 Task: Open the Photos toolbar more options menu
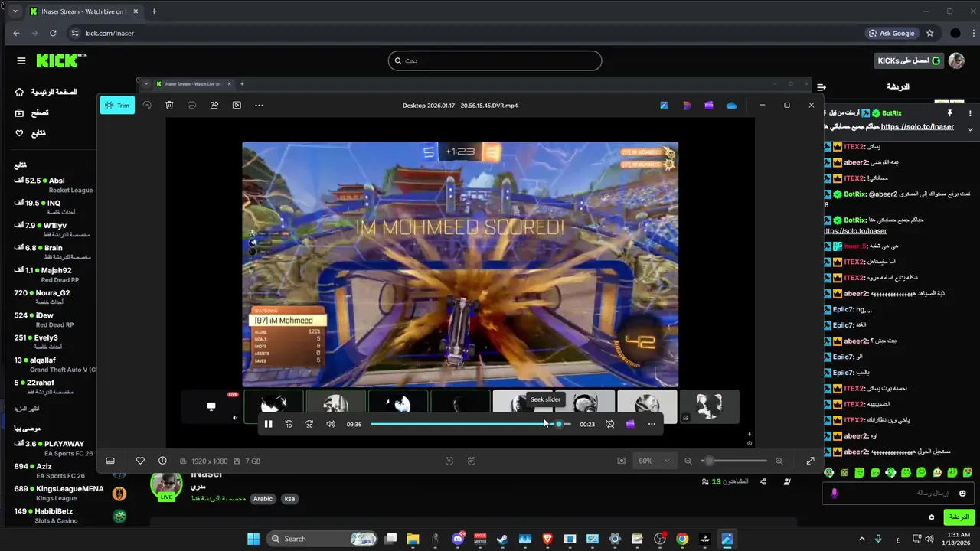coord(259,105)
